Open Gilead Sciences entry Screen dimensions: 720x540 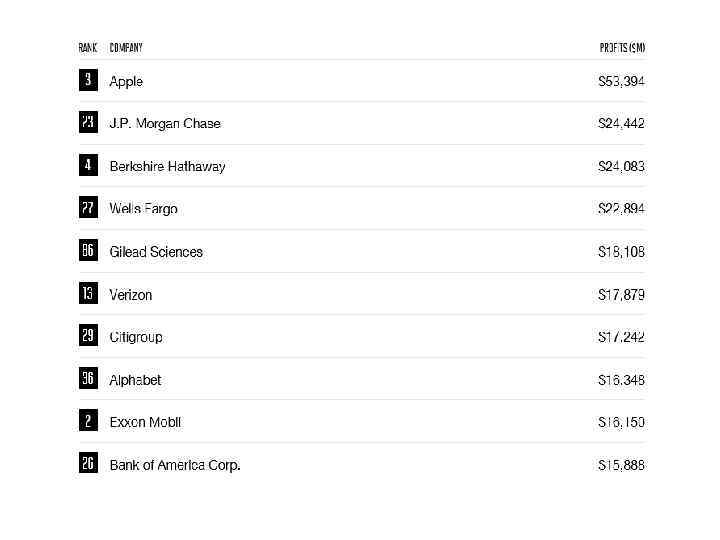(156, 252)
